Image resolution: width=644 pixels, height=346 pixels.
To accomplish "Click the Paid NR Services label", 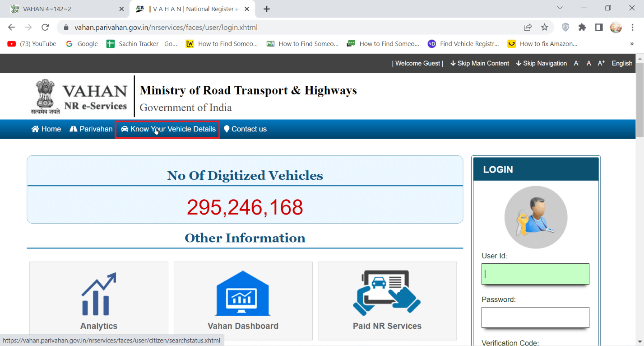I will tap(387, 326).
